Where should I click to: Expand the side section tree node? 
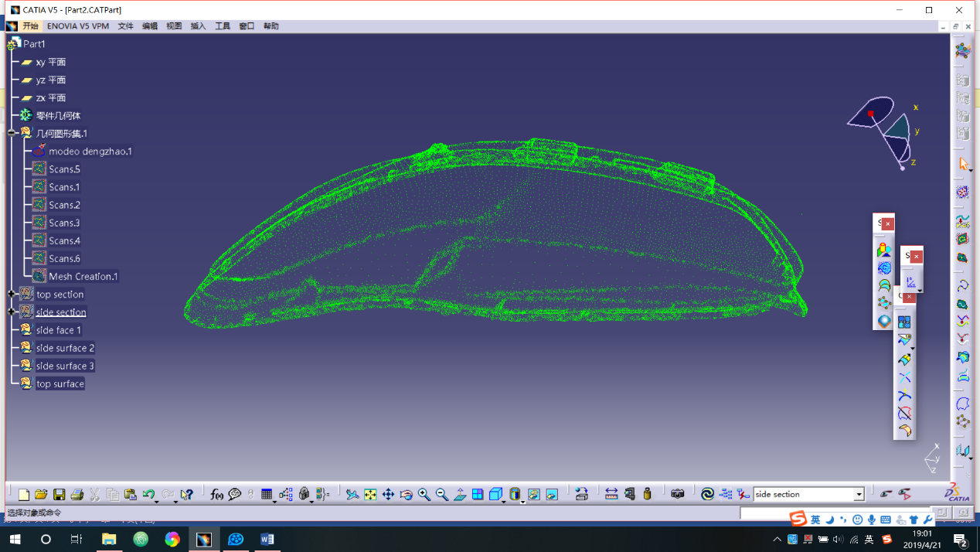tap(12, 312)
